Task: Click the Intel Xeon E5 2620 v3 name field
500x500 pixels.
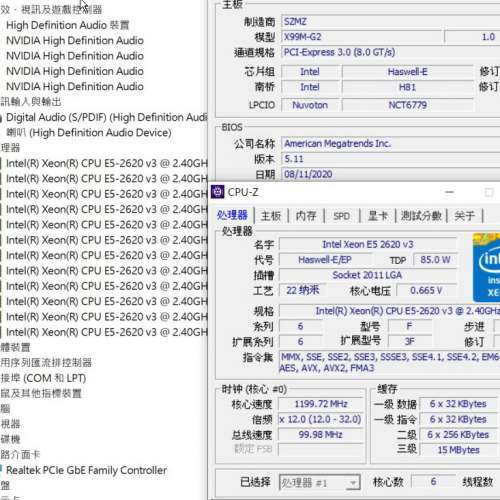Action: [x=368, y=244]
